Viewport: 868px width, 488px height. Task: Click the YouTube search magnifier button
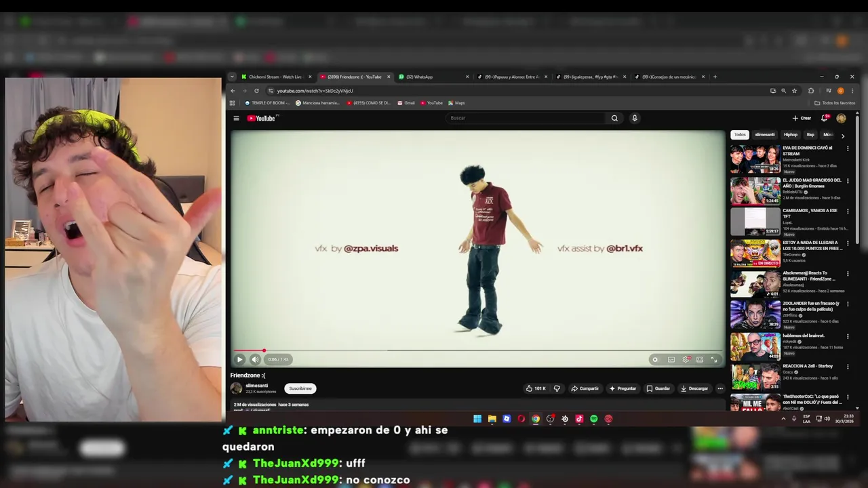click(x=614, y=118)
